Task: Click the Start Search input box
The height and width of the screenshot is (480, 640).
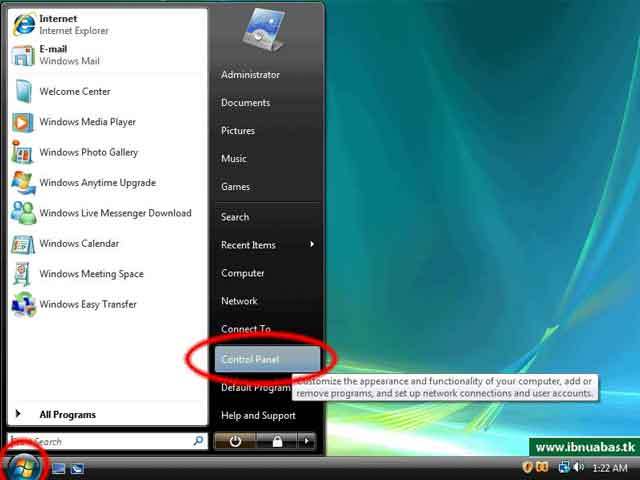Action: pos(107,441)
